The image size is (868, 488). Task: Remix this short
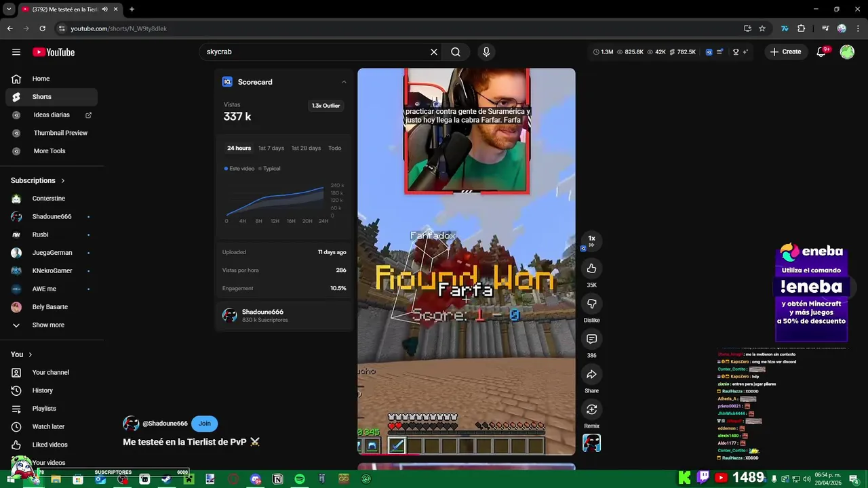(x=591, y=409)
